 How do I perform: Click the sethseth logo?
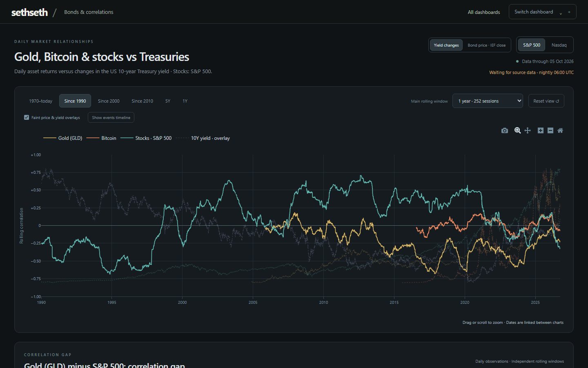pos(29,12)
